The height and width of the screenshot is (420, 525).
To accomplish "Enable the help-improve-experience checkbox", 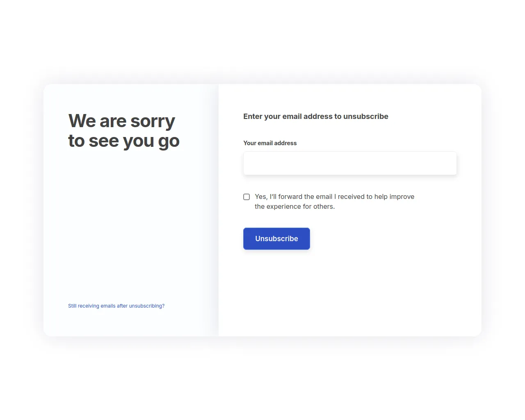I will coord(247,197).
